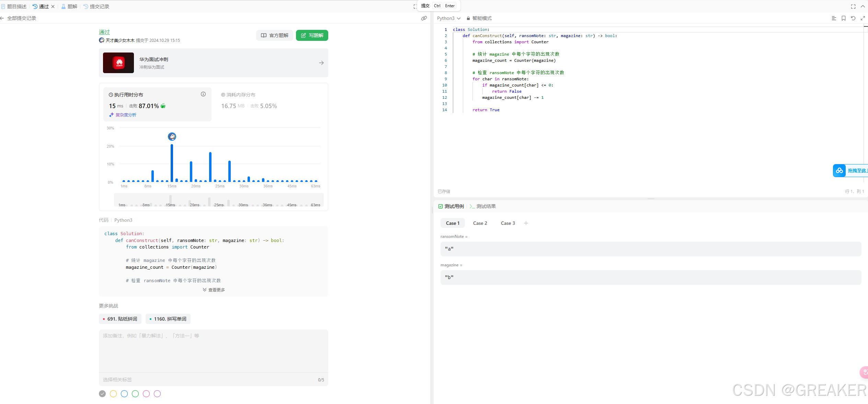The image size is (868, 404).
Task: Select the blue color tag circle
Action: (124, 394)
